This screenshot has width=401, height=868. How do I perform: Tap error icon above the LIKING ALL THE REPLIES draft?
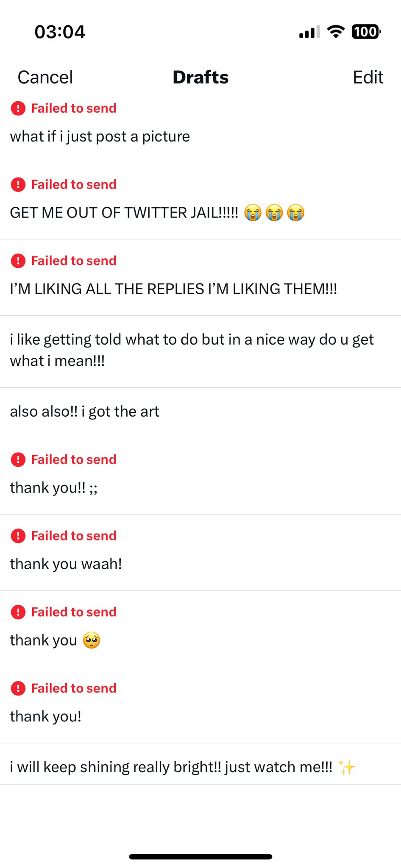coord(18,261)
